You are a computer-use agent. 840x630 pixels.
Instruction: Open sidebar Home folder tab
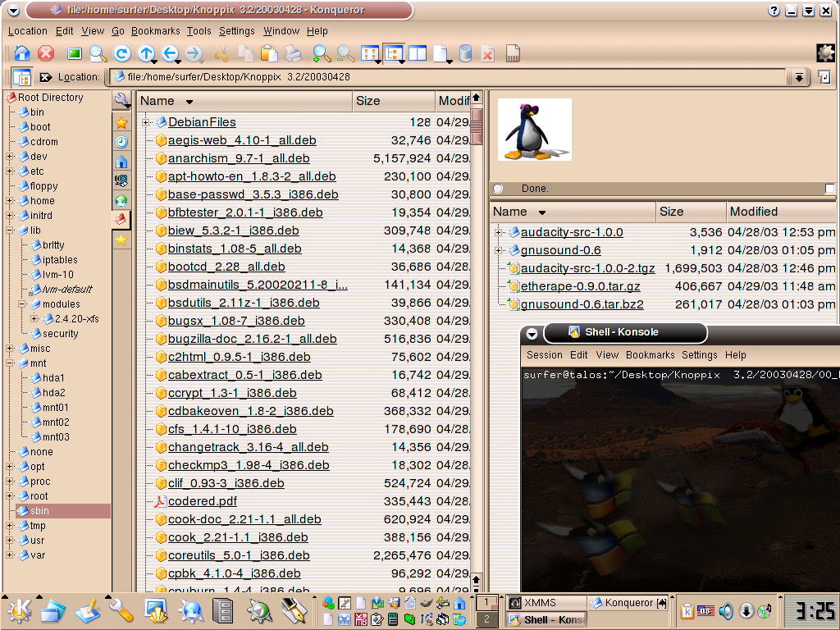121,162
